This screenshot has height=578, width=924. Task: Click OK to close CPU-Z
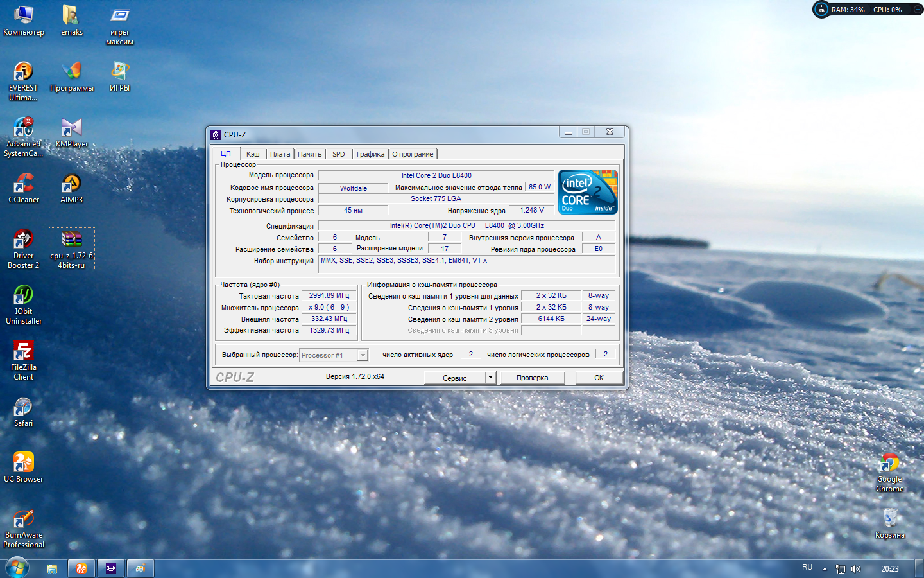point(599,378)
